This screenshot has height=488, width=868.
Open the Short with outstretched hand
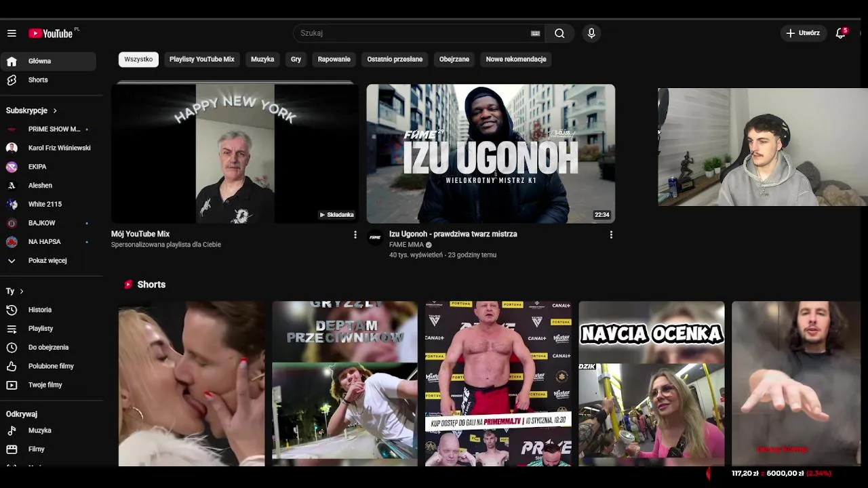tap(796, 384)
